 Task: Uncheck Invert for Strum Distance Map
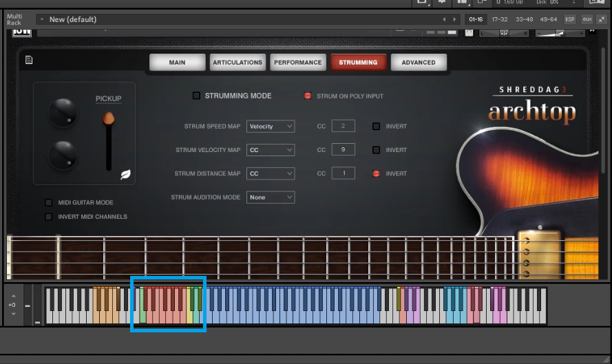point(377,173)
